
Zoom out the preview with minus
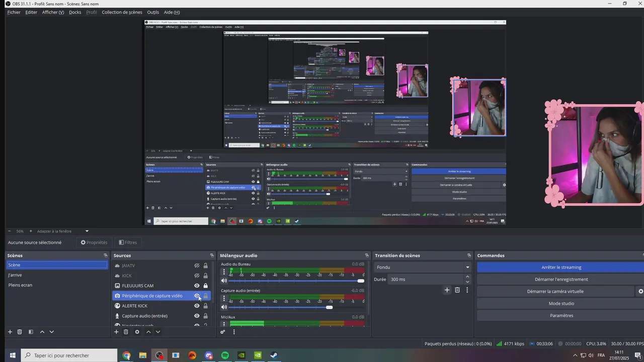point(10,231)
